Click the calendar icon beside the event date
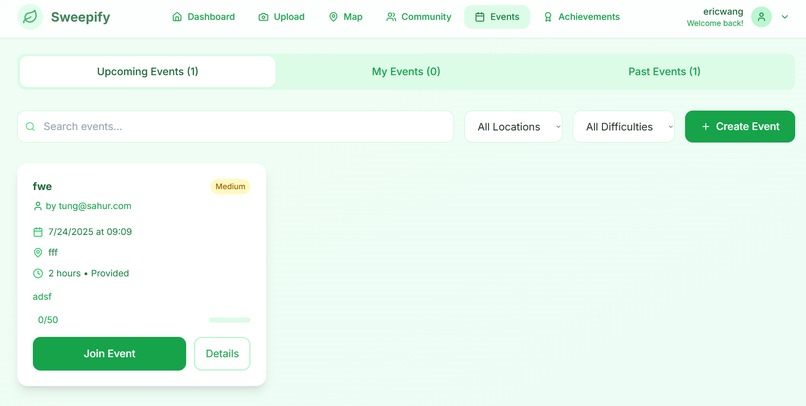Image resolution: width=806 pixels, height=406 pixels. (38, 232)
